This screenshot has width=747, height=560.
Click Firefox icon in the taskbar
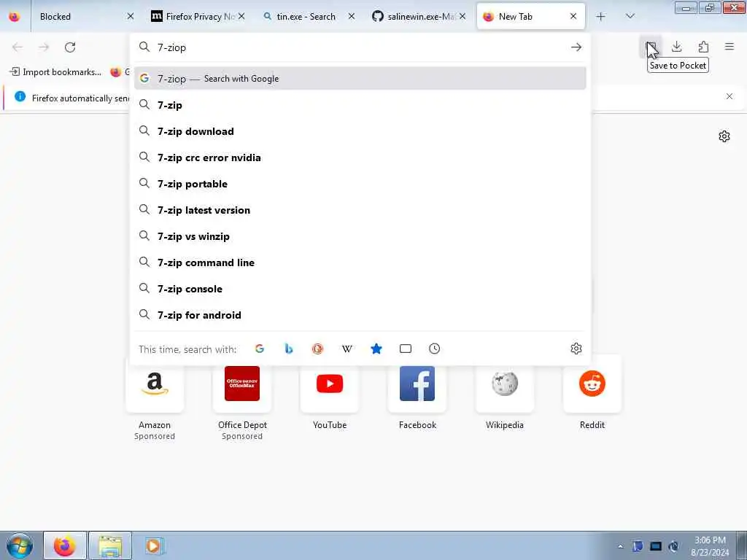65,545
